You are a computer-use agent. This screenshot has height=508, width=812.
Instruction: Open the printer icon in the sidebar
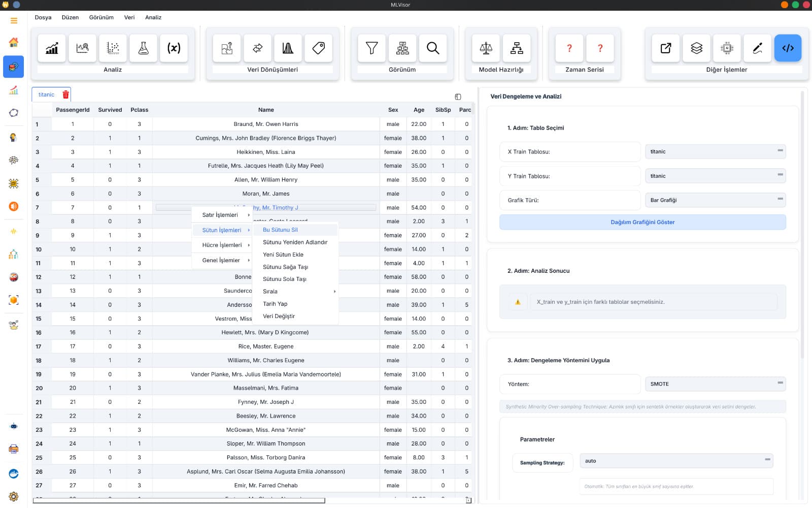coord(14,449)
